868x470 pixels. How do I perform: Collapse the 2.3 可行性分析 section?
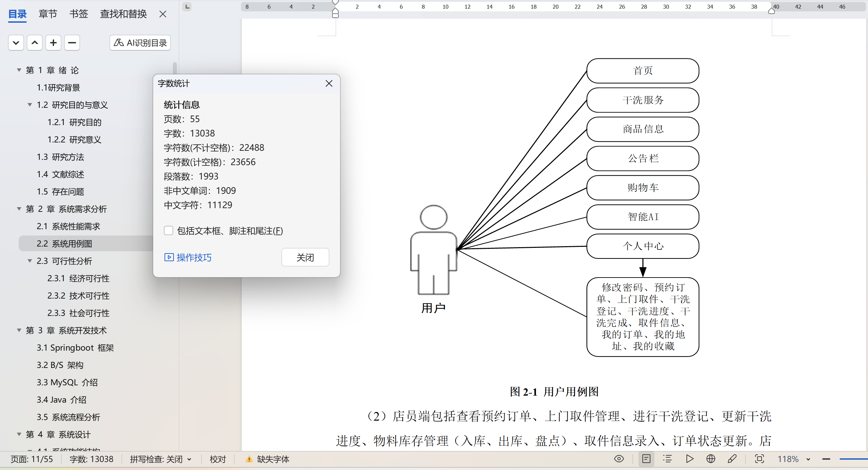(30, 261)
